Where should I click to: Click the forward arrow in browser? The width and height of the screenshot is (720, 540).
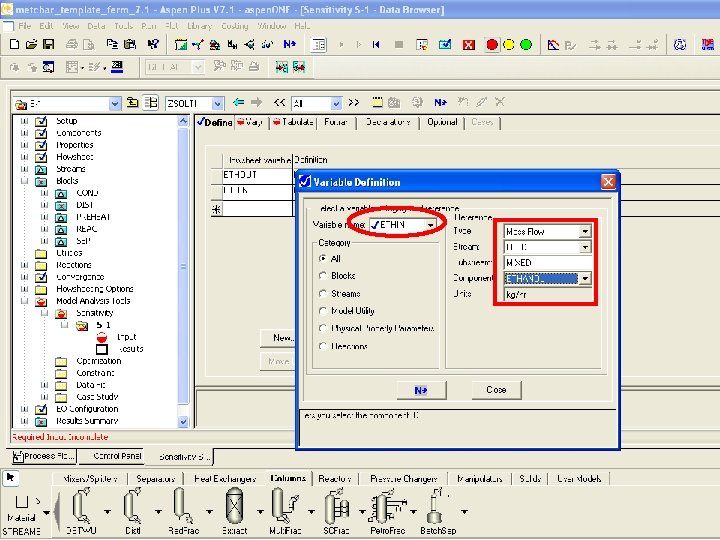257,102
